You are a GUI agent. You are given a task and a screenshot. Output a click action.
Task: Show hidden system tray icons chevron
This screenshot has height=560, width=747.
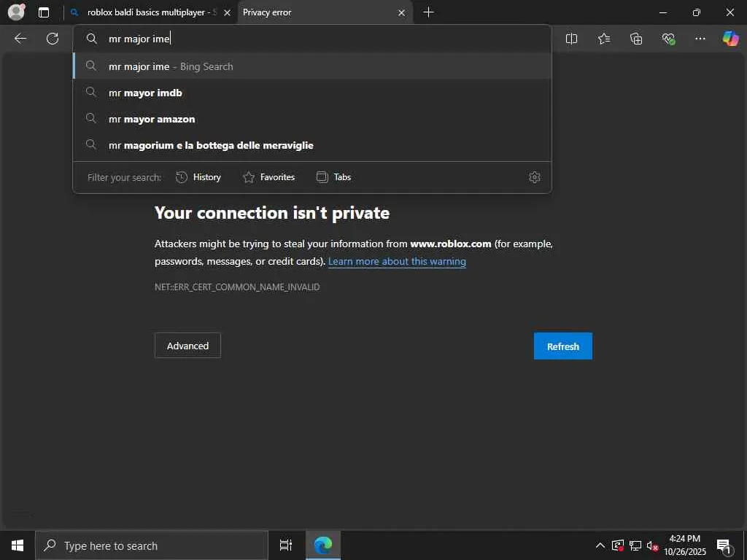(600, 545)
